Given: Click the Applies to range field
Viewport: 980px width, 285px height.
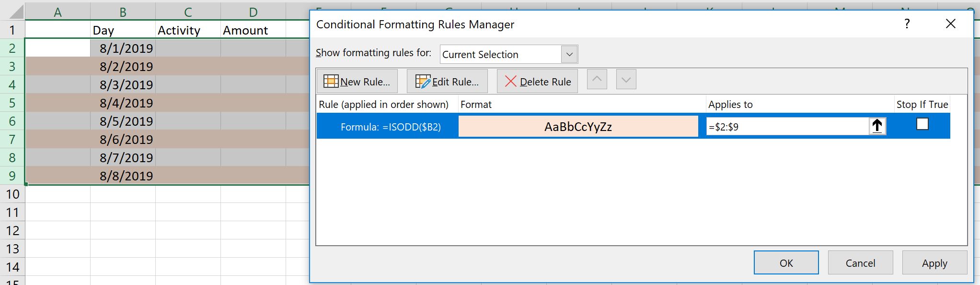Looking at the screenshot, I should pyautogui.click(x=787, y=127).
